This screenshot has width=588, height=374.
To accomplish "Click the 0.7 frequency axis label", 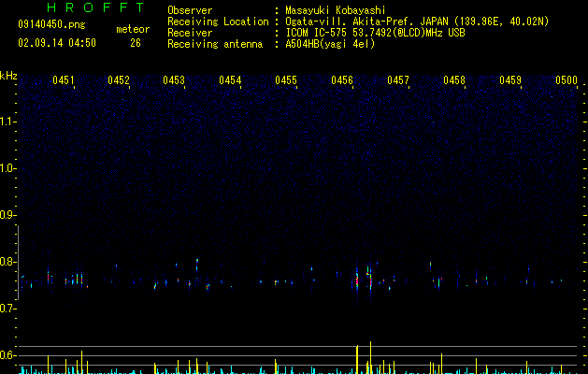I will [7, 309].
